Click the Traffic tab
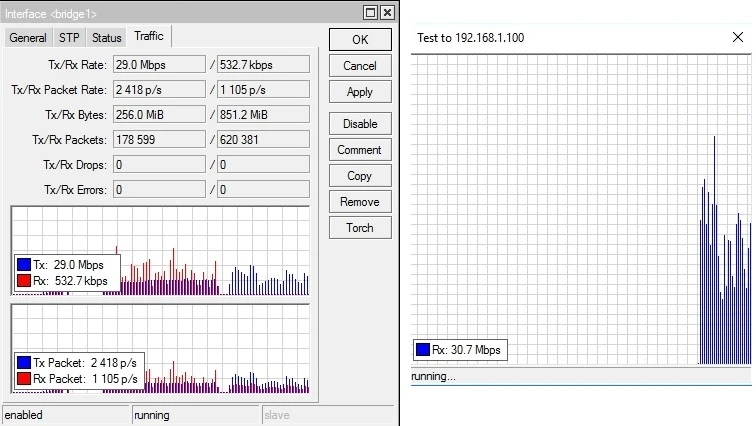This screenshot has width=756, height=426. pos(149,37)
